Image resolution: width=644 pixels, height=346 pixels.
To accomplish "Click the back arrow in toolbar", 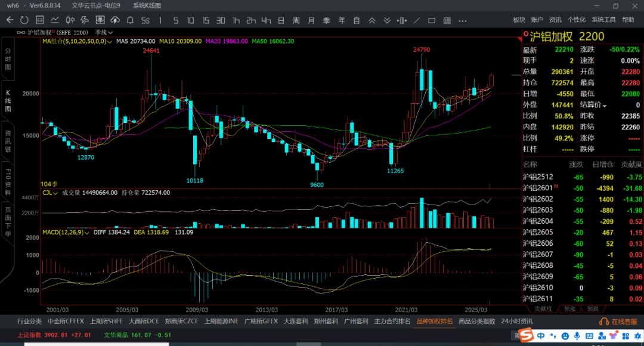I will point(10,20).
